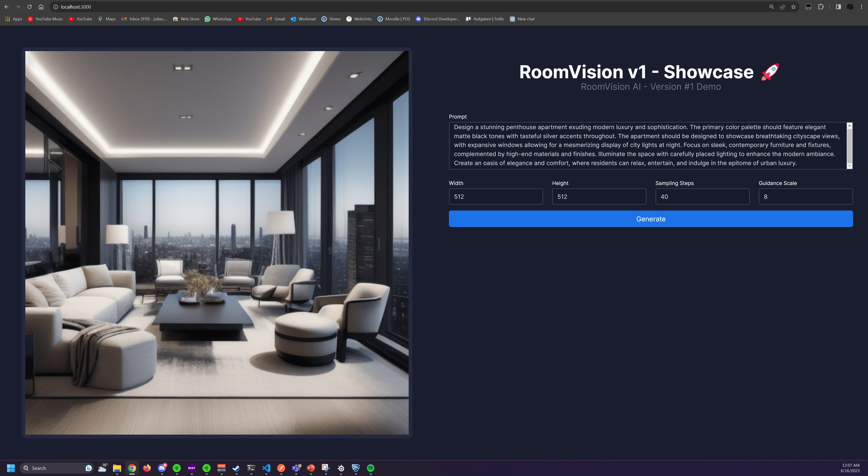Screen dimensions: 868x476
Task: Open Steam from the taskbar
Action: (236, 468)
